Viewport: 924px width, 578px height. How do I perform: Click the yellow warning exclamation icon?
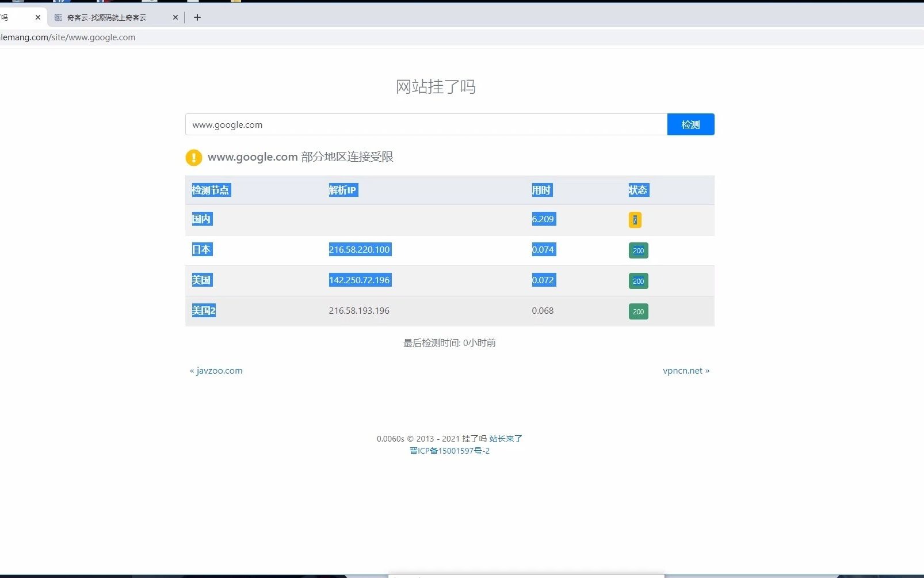pyautogui.click(x=194, y=157)
